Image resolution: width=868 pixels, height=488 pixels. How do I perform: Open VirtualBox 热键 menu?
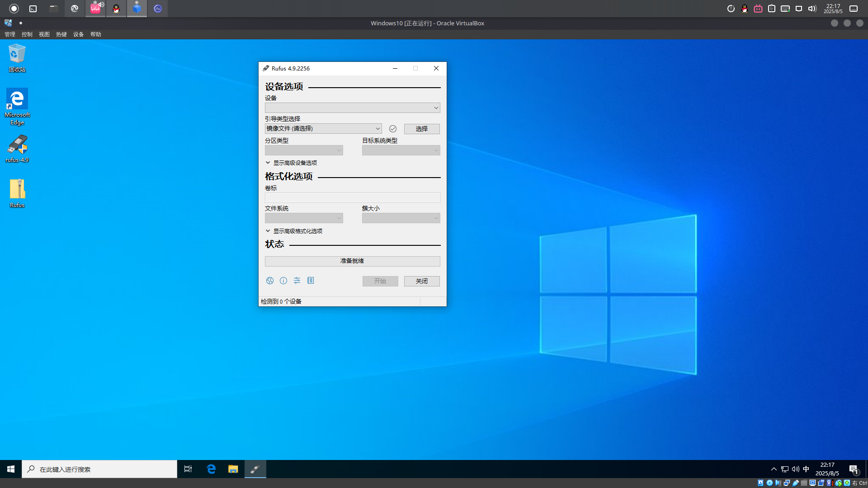(x=61, y=34)
